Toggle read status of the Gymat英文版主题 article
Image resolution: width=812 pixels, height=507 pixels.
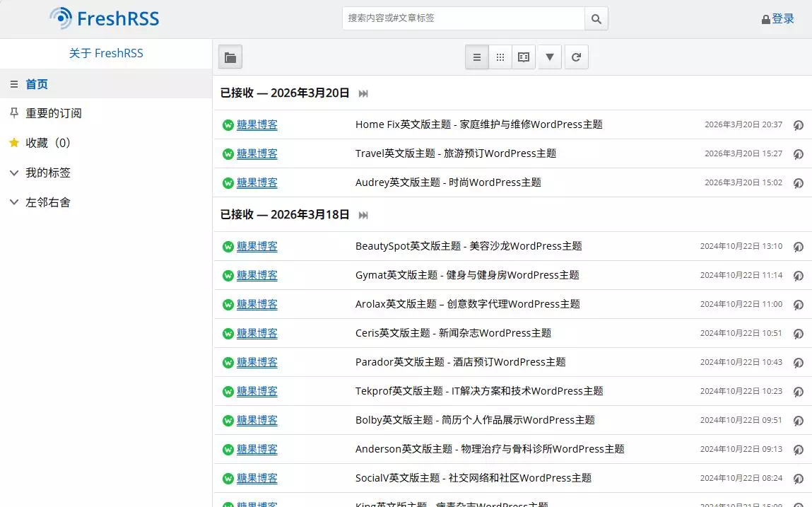point(798,276)
